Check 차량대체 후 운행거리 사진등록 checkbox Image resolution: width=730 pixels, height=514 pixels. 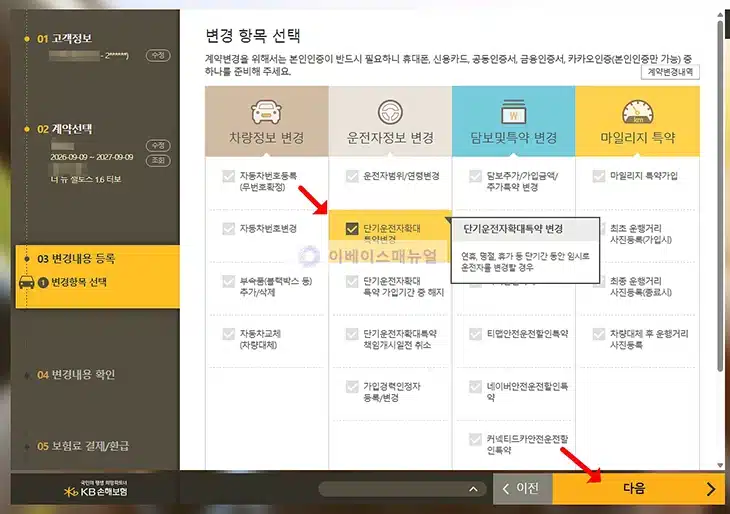pos(599,334)
